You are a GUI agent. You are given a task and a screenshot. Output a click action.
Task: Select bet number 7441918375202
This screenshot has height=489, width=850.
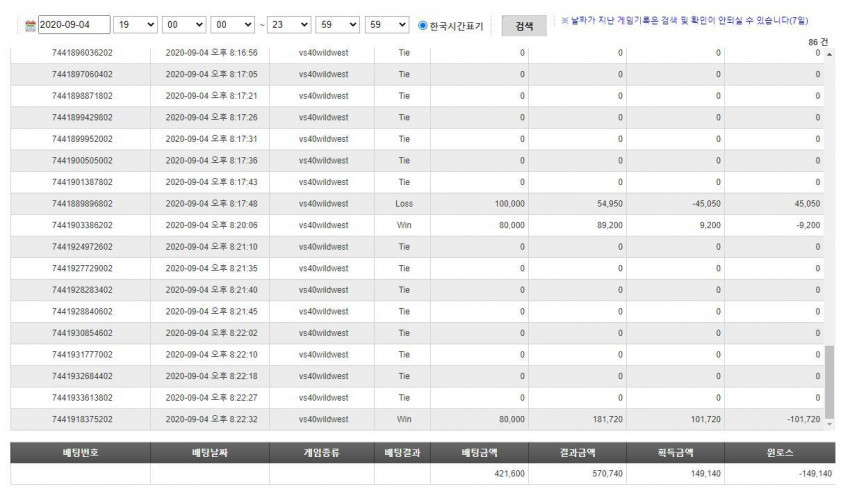82,420
